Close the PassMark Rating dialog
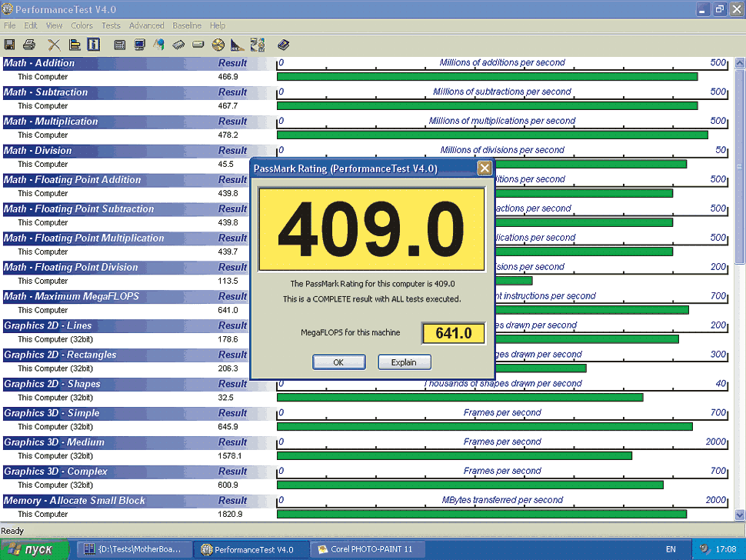Viewport: 746px width, 560px height. (x=485, y=168)
